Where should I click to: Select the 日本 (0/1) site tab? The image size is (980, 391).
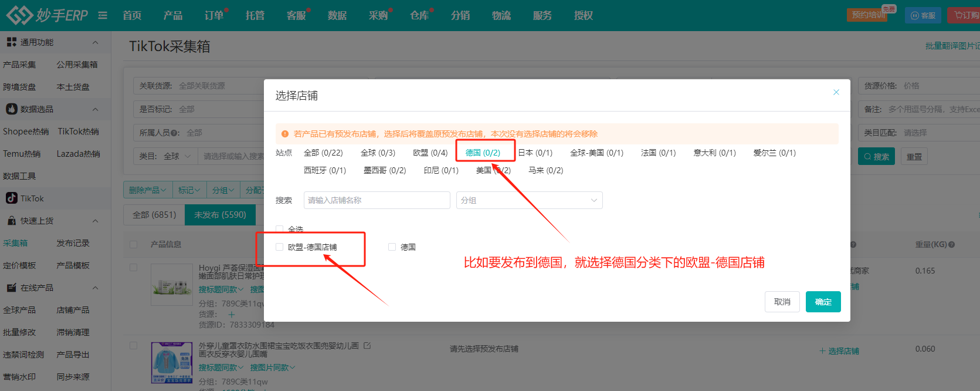535,153
